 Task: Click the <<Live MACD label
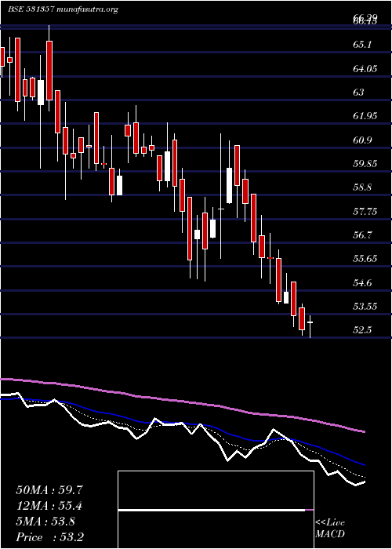330,529
